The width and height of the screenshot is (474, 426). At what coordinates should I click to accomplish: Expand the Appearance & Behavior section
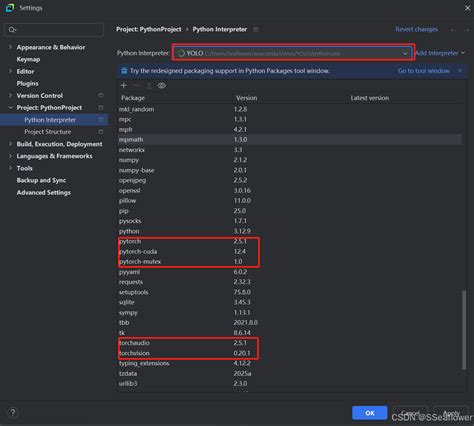pos(10,47)
